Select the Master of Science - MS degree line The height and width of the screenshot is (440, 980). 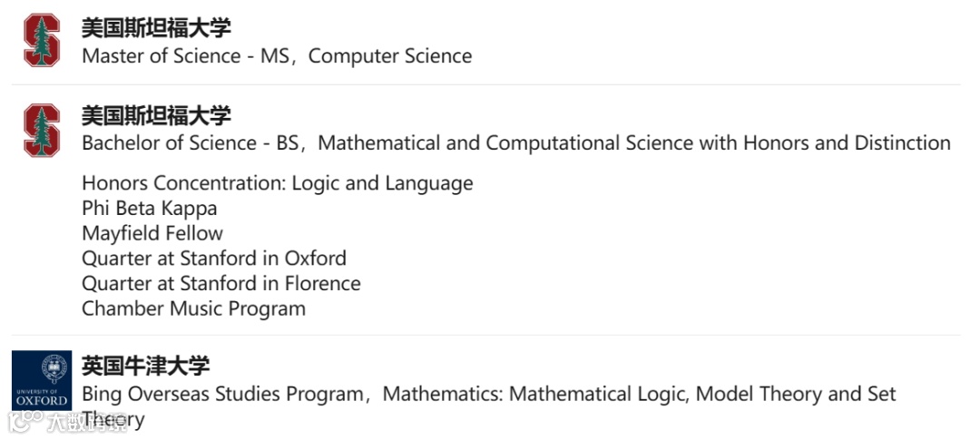click(277, 55)
